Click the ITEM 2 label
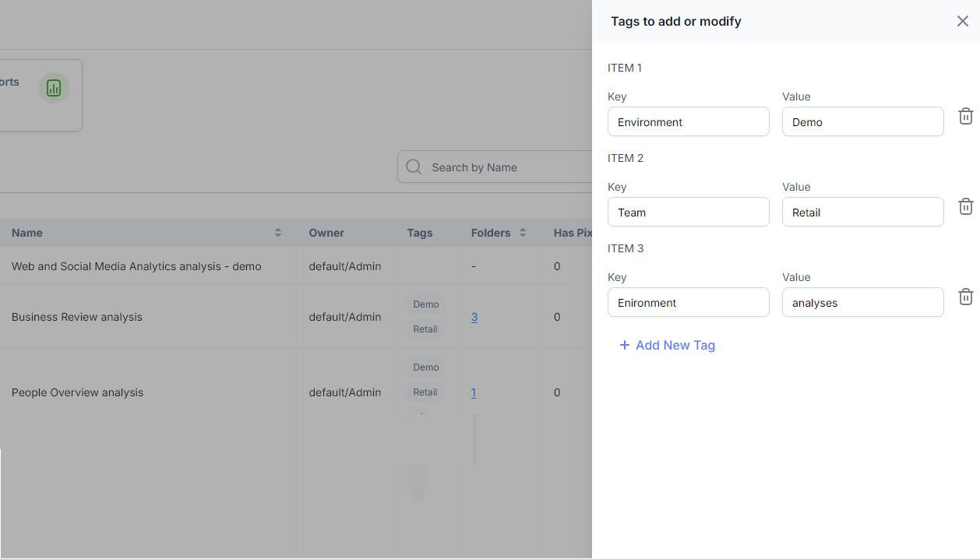Screen dimensions: 980x559 pyautogui.click(x=626, y=158)
